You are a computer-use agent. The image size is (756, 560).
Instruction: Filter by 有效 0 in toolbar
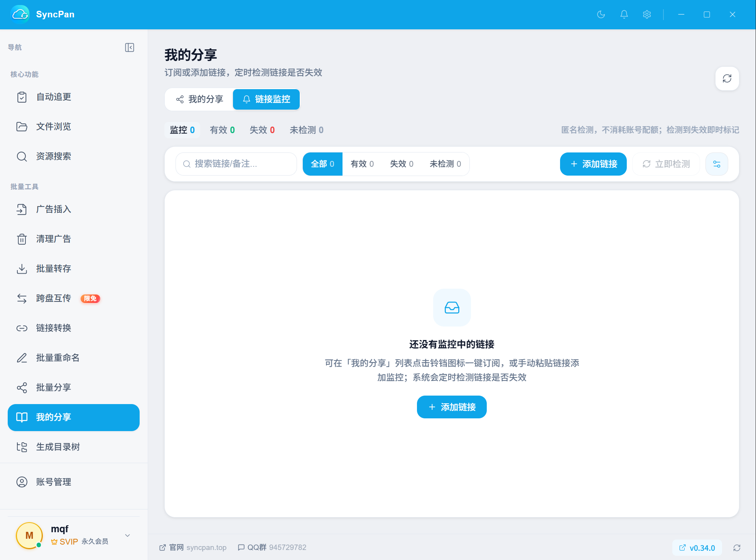pyautogui.click(x=362, y=164)
